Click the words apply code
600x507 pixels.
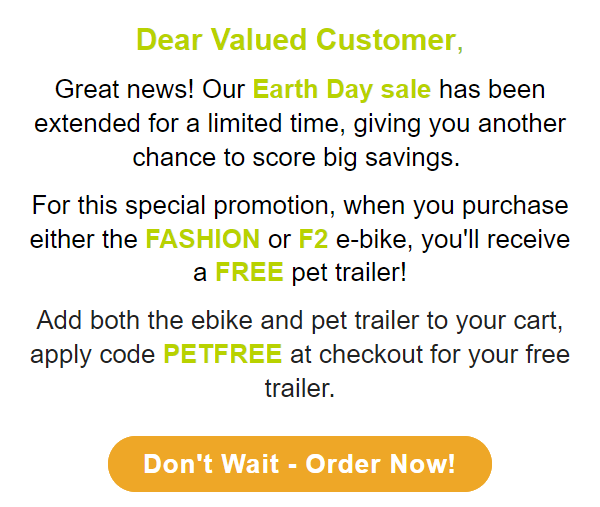(92, 354)
